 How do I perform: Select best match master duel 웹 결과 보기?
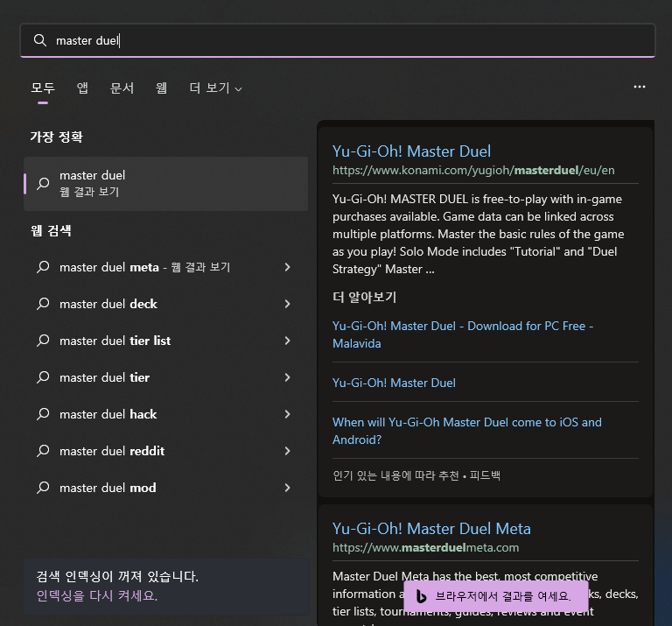pos(166,184)
